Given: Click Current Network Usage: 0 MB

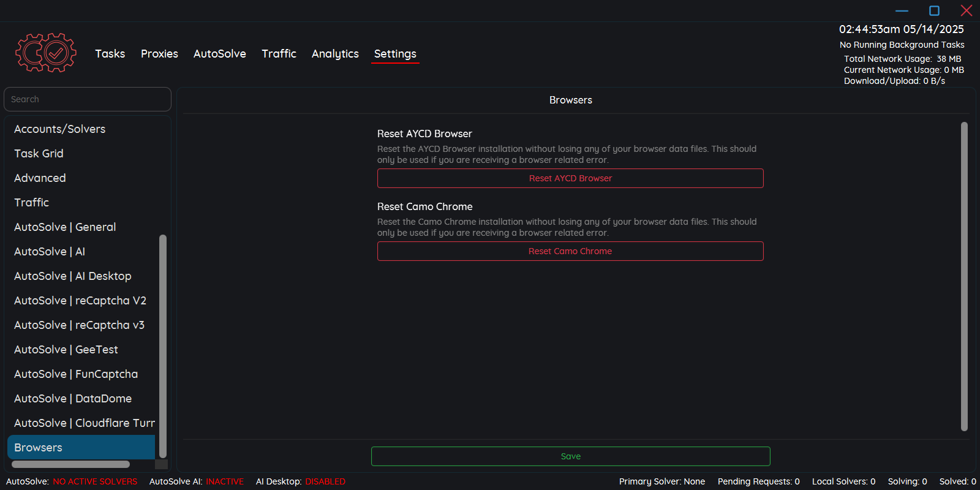Looking at the screenshot, I should coord(904,70).
